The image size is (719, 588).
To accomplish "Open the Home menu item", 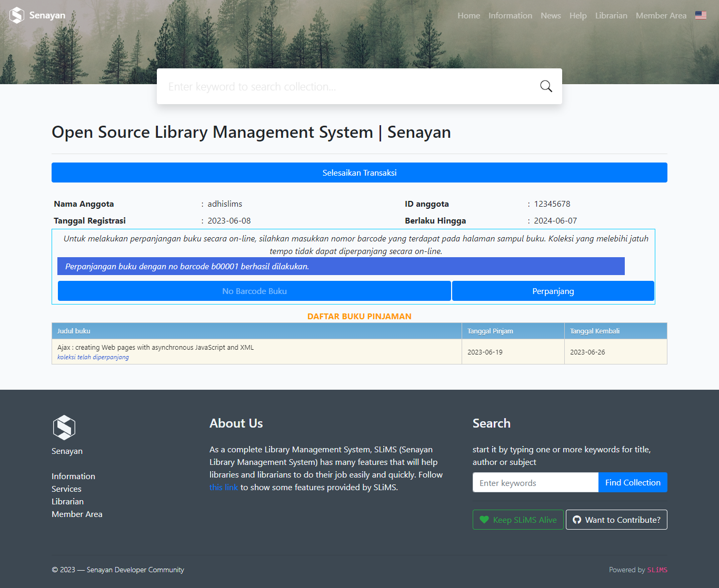I will pyautogui.click(x=468, y=16).
